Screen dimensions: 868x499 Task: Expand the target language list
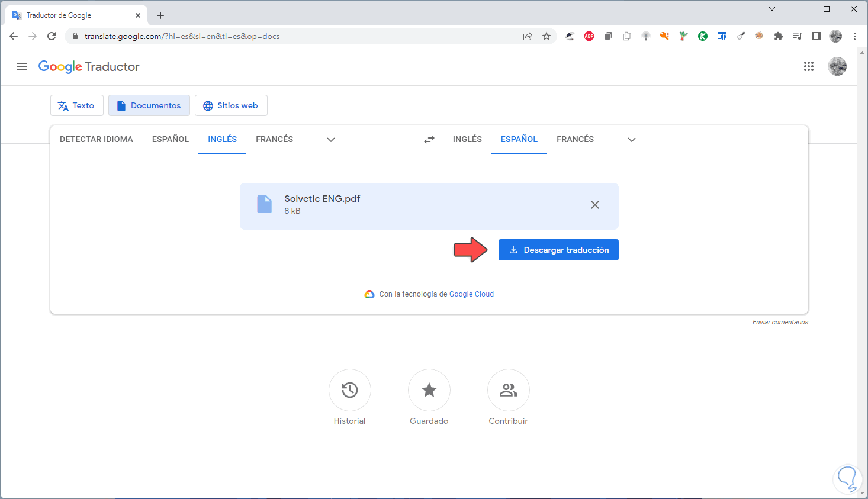click(632, 140)
